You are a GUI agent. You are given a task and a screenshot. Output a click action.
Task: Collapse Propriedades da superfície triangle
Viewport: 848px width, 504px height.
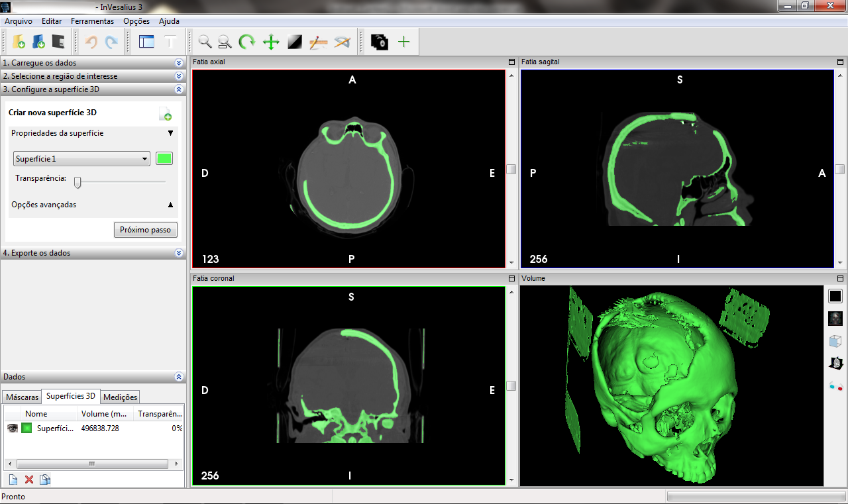[170, 133]
